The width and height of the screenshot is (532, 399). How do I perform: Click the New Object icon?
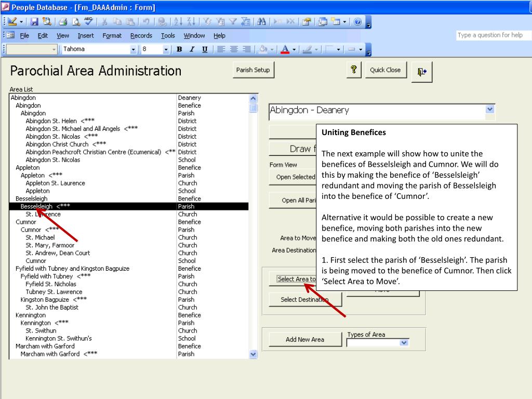click(x=336, y=22)
